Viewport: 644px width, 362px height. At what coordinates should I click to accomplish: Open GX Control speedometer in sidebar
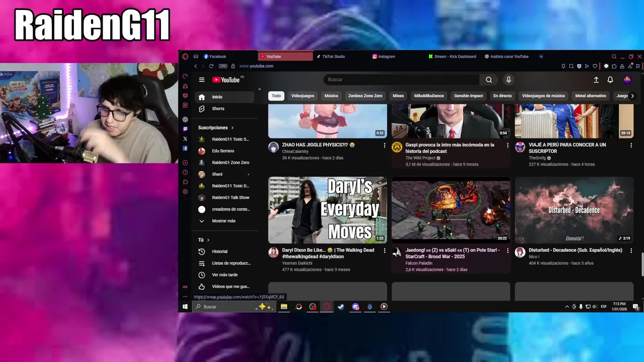coord(185,76)
